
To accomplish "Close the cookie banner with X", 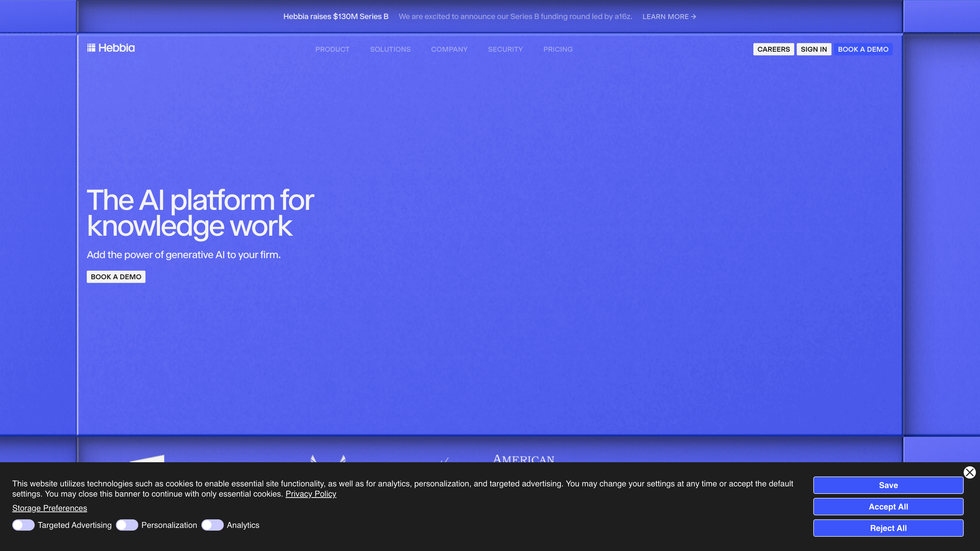I will (969, 472).
